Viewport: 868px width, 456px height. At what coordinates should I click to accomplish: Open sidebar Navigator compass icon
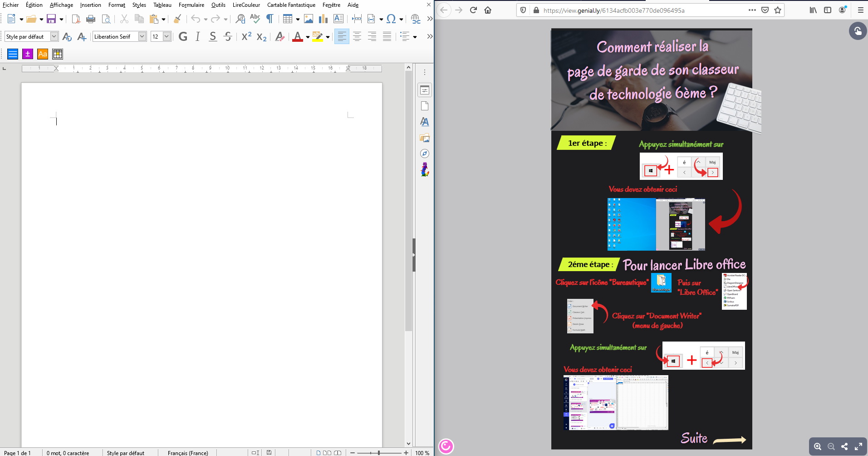pyautogui.click(x=425, y=154)
